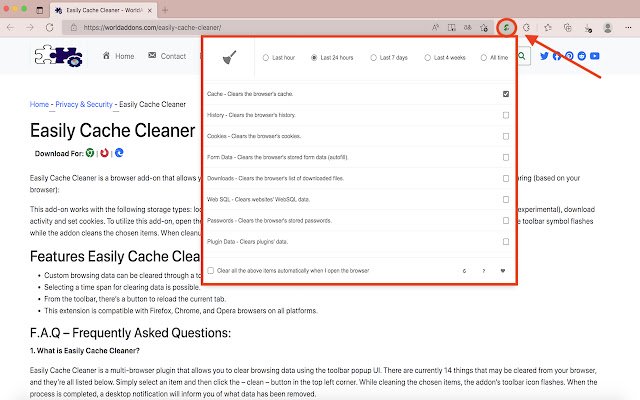The height and width of the screenshot is (400, 640).
Task: Enable the Passwords checkbox
Action: click(506, 220)
